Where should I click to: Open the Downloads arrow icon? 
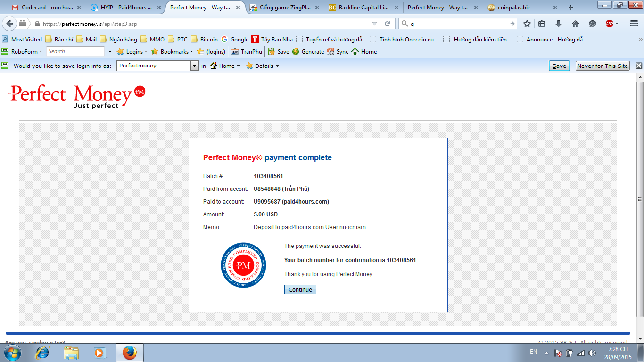pyautogui.click(x=559, y=24)
